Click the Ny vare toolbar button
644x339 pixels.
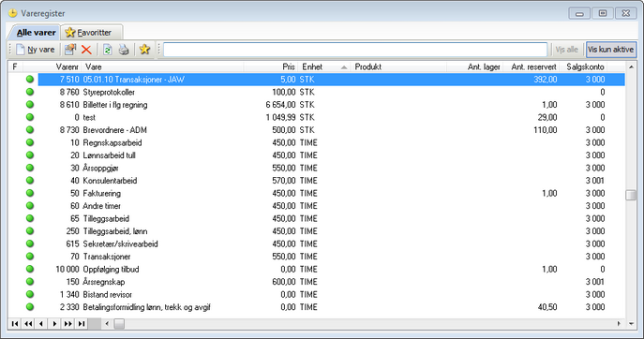point(36,50)
